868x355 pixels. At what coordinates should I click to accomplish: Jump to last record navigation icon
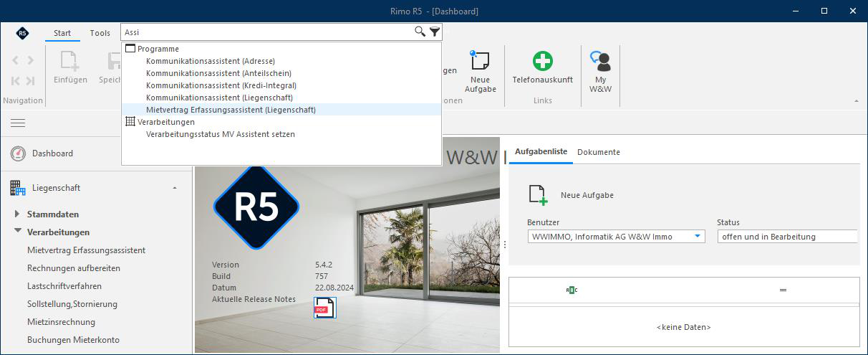pyautogui.click(x=30, y=80)
